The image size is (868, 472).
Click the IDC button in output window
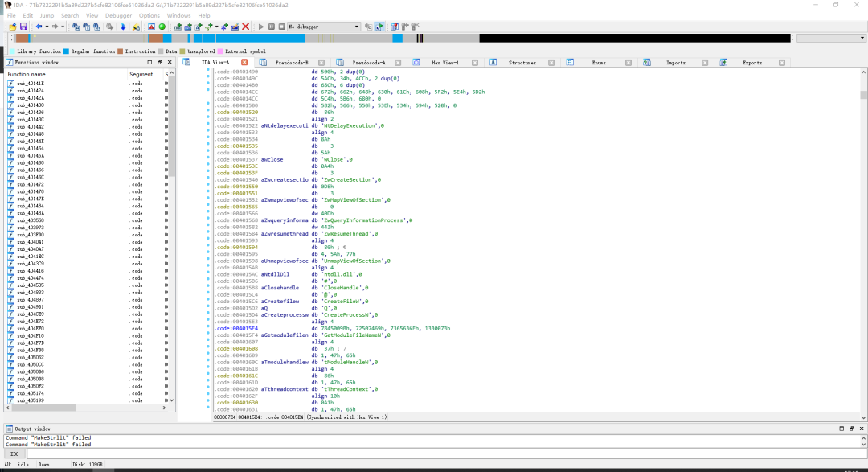(x=14, y=454)
